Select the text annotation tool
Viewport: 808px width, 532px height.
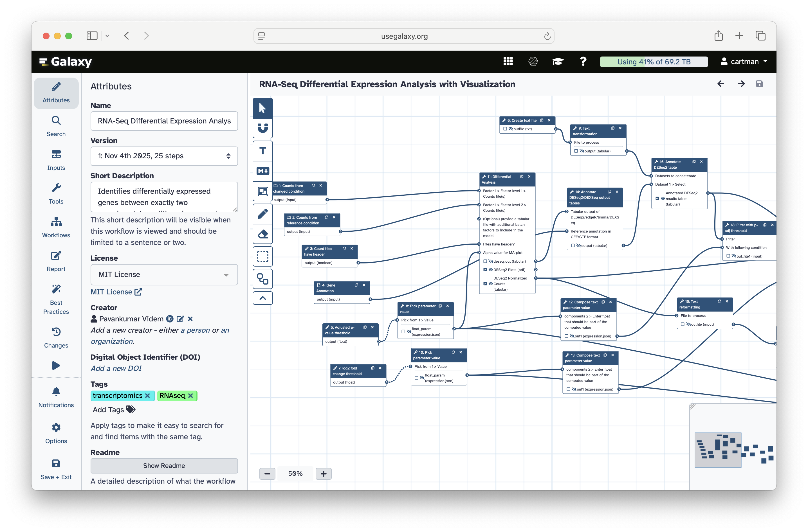[262, 150]
